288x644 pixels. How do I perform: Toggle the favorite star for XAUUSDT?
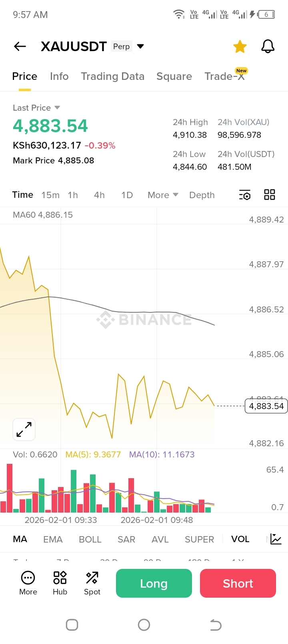click(240, 47)
